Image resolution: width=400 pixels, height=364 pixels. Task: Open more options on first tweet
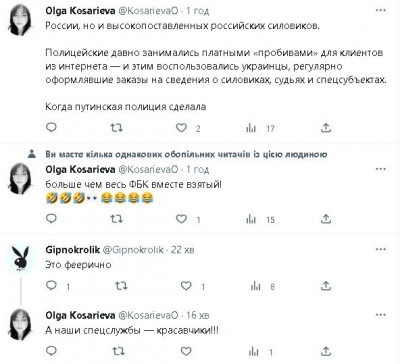click(381, 11)
